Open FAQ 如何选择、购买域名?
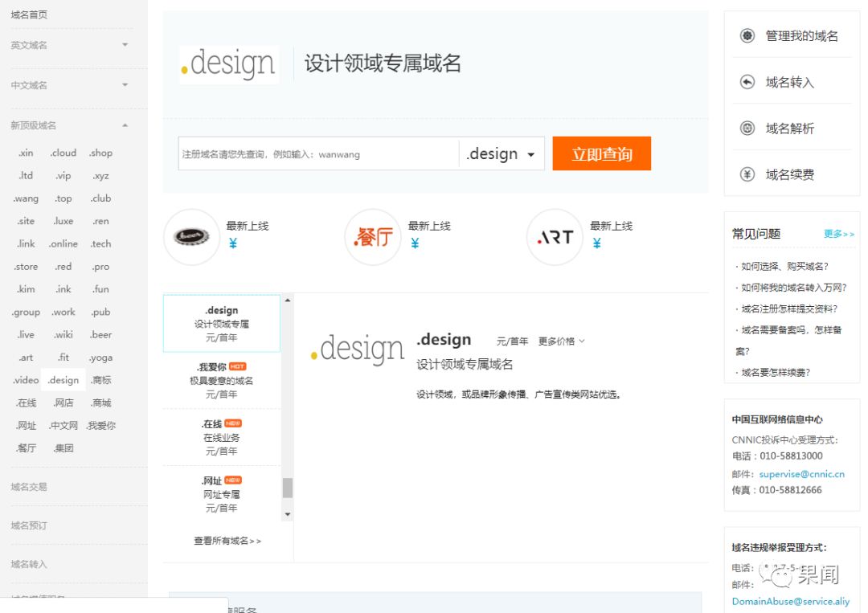The width and height of the screenshot is (868, 613). coord(784,266)
